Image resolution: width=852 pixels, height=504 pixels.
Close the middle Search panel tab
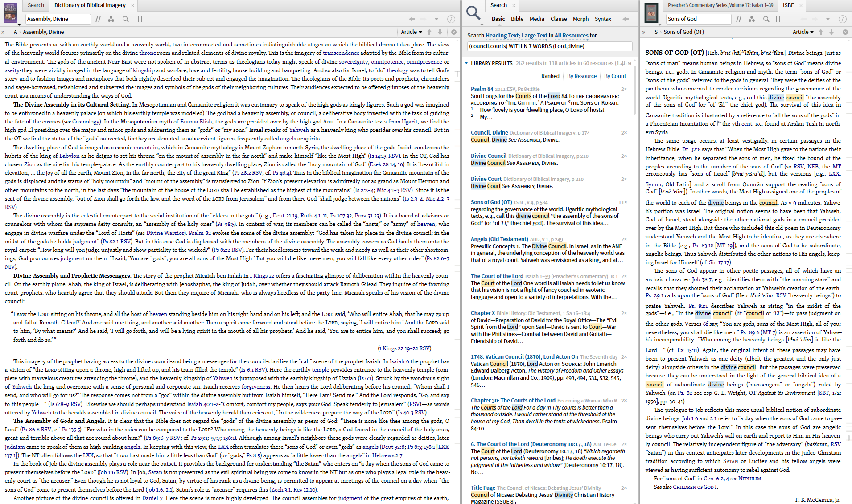(x=514, y=5)
